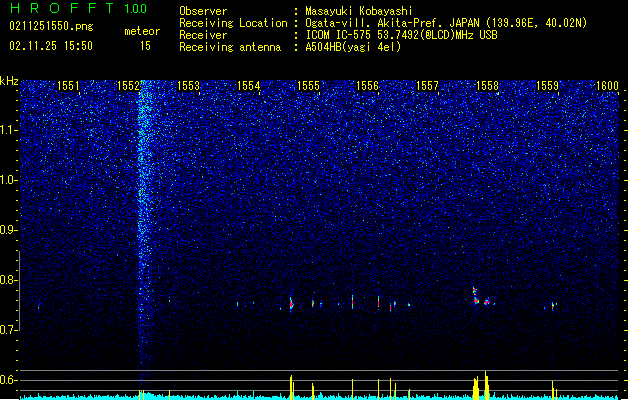
Task: Click the red vertical echo just before 1556
Action: coord(378,302)
